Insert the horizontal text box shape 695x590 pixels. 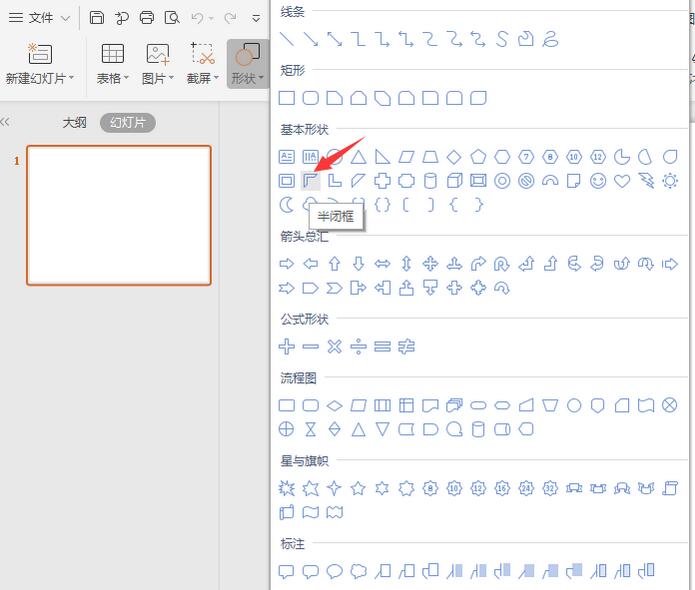[x=286, y=157]
